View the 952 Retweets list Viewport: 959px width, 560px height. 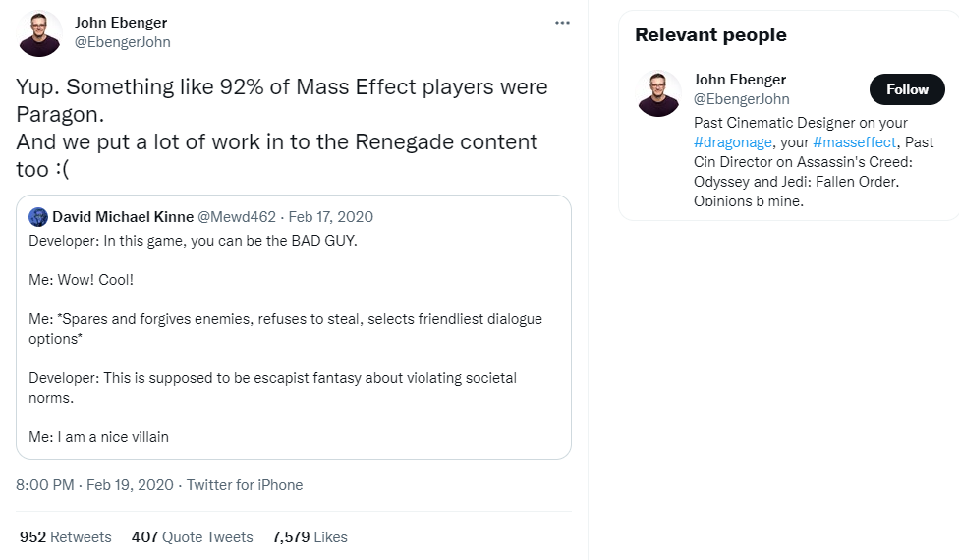pyautogui.click(x=66, y=537)
